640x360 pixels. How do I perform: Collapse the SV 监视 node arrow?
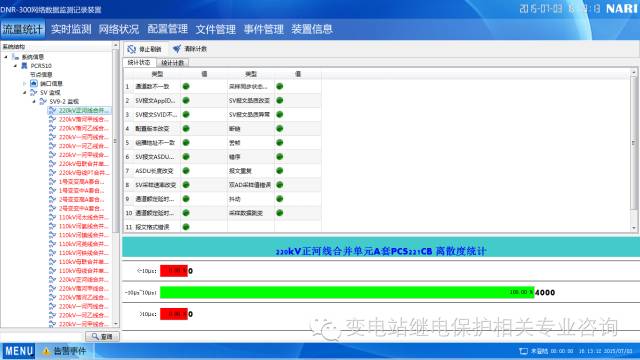(x=24, y=93)
